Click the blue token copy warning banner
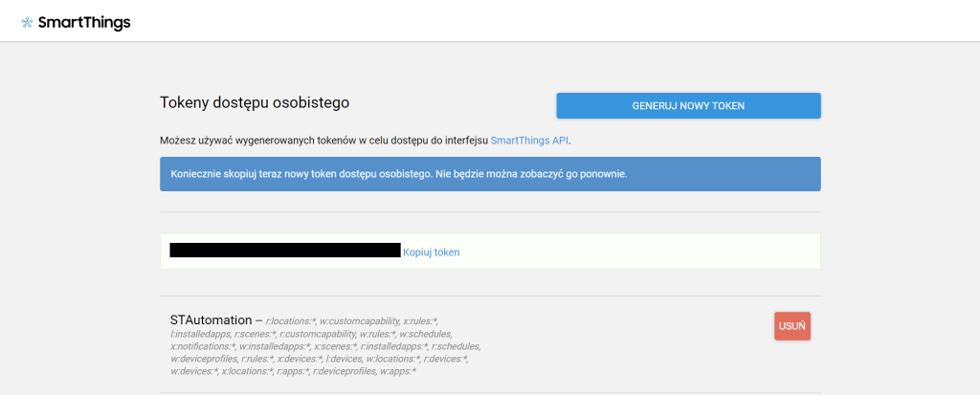 tap(490, 175)
